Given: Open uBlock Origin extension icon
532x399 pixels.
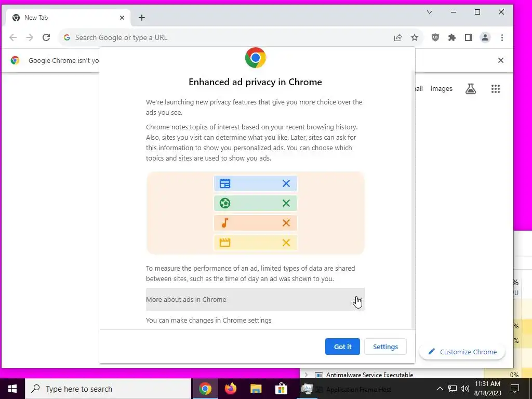Looking at the screenshot, I should tap(435, 37).
